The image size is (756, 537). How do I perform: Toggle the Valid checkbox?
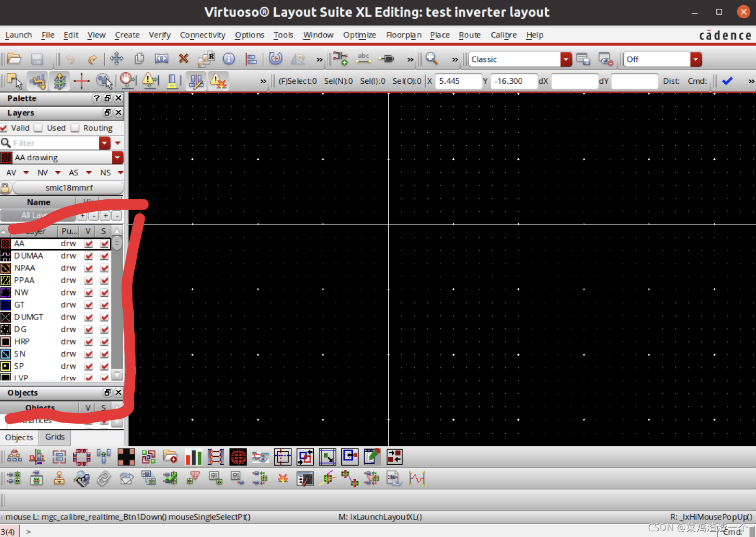[x=4, y=128]
